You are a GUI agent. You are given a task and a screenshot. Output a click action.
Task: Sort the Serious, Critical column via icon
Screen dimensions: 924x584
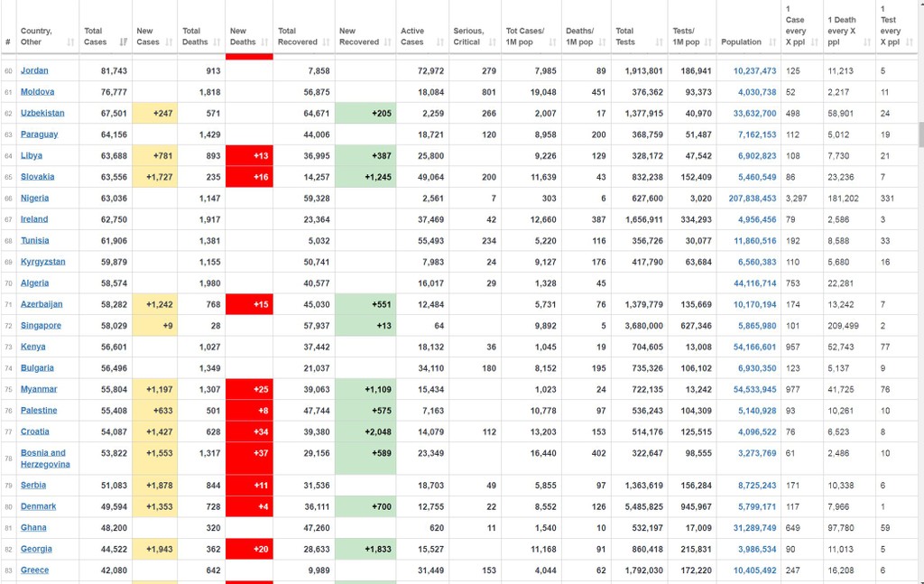click(x=493, y=42)
